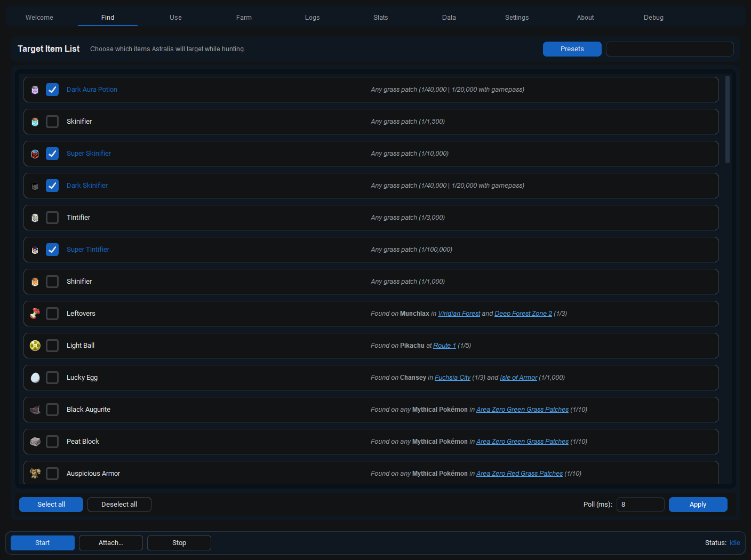The width and height of the screenshot is (751, 560).
Task: Check the Peat Block target checkbox
Action: pyautogui.click(x=52, y=442)
